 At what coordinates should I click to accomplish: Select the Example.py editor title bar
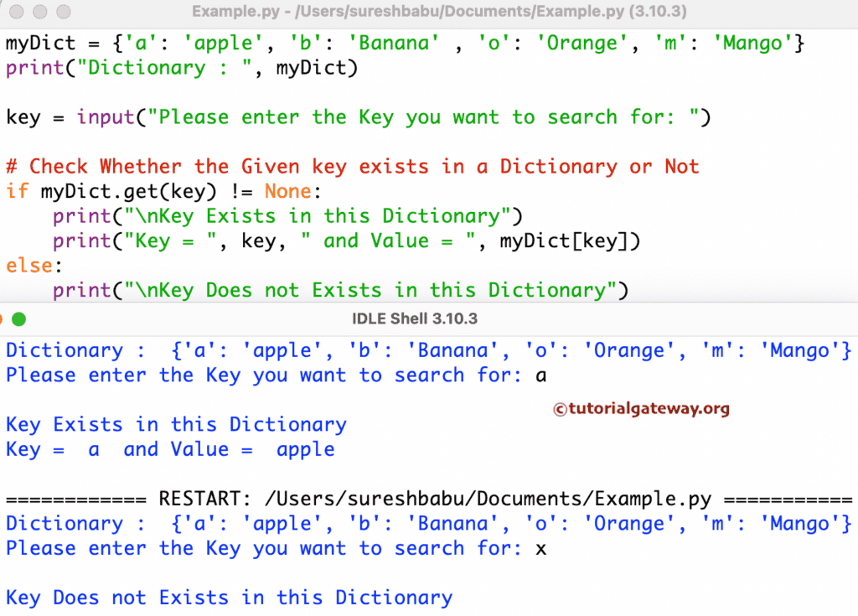(429, 12)
